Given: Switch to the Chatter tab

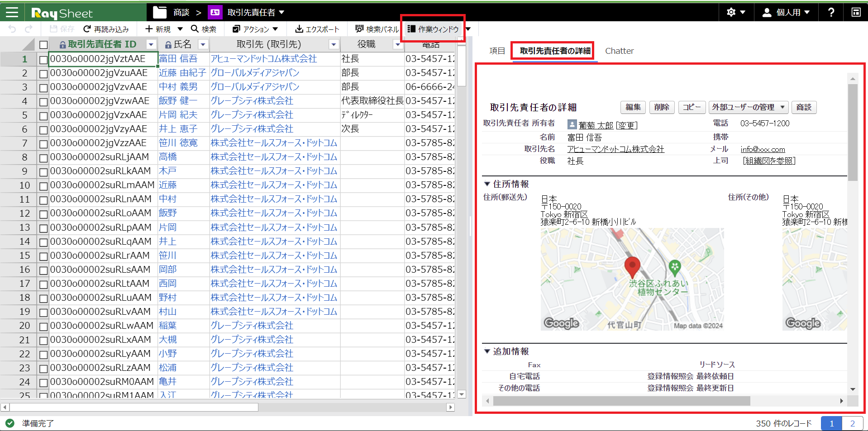Looking at the screenshot, I should [619, 51].
